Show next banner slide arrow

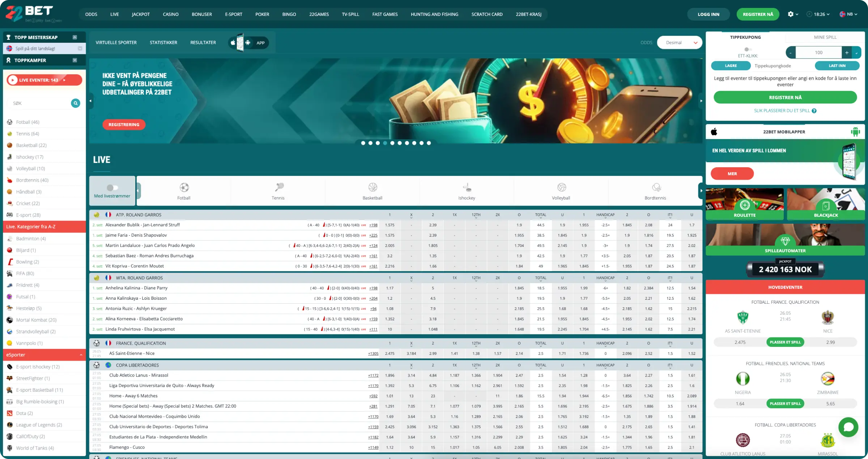(x=701, y=101)
